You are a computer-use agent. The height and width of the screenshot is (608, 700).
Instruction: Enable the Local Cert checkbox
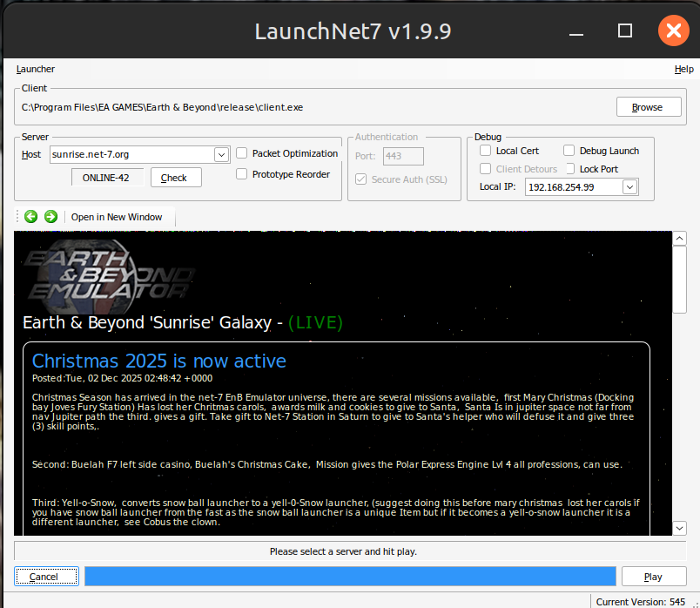tap(485, 151)
